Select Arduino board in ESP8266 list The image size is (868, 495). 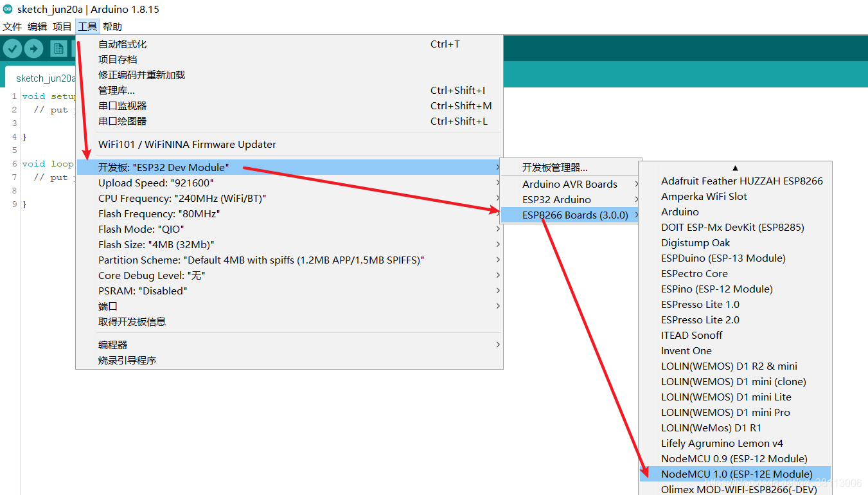pyautogui.click(x=735, y=212)
